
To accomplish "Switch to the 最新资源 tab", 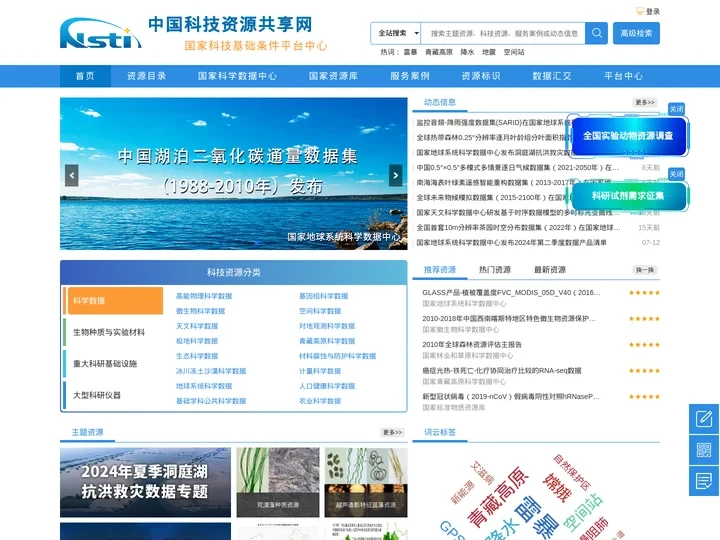I will (x=550, y=270).
